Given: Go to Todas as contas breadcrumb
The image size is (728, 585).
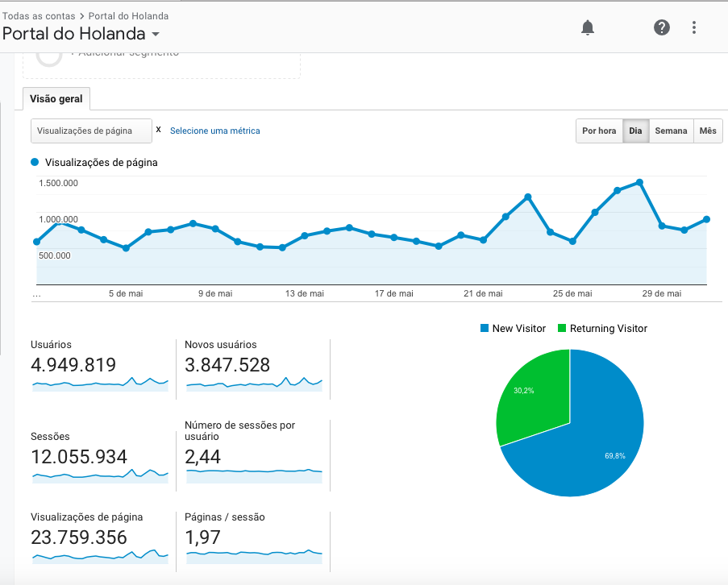Looking at the screenshot, I should point(39,16).
